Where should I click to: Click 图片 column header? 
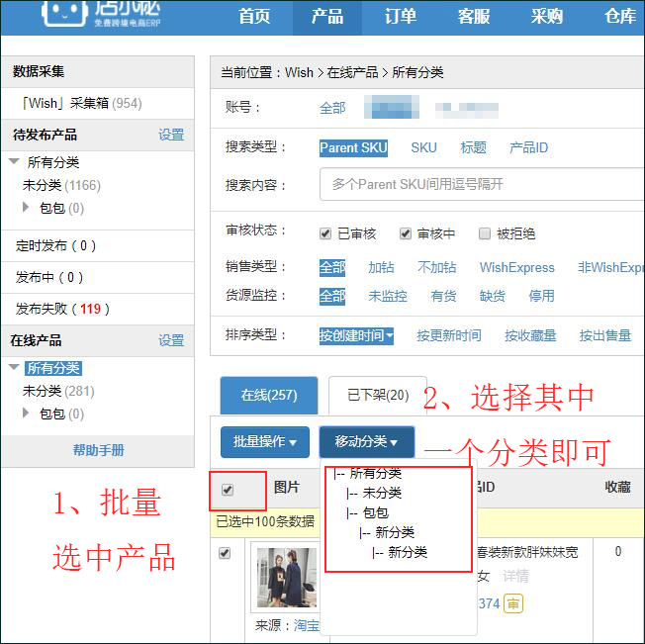[x=287, y=487]
